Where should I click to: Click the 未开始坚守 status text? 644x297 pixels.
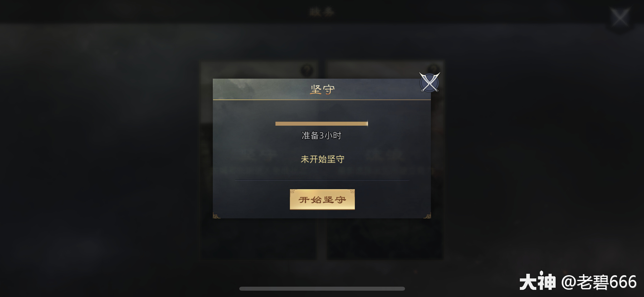tap(322, 159)
